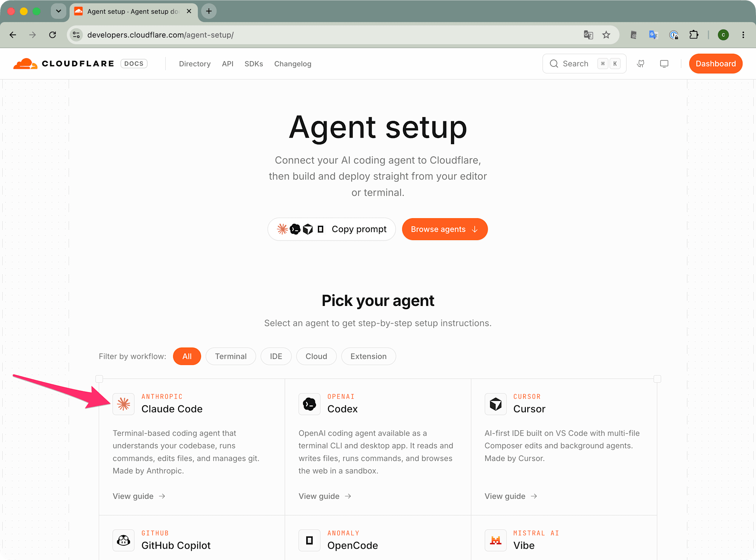
Task: Filter agents by Cloud workflow
Action: [316, 356]
